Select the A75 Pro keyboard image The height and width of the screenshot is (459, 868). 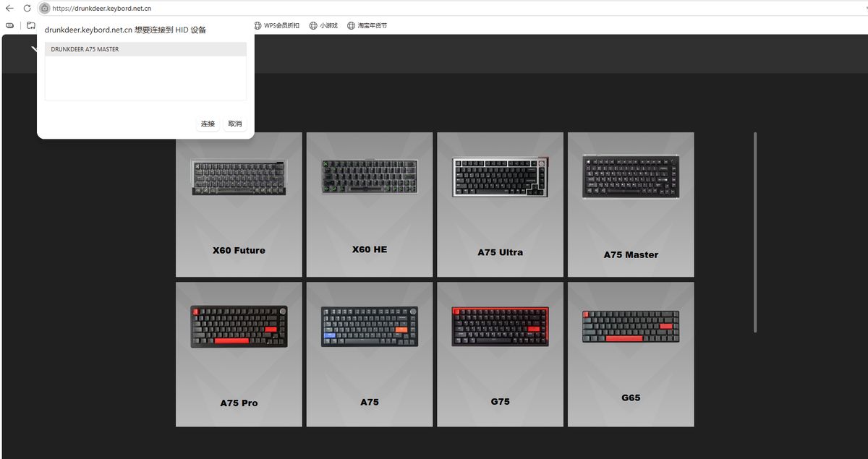pyautogui.click(x=239, y=327)
